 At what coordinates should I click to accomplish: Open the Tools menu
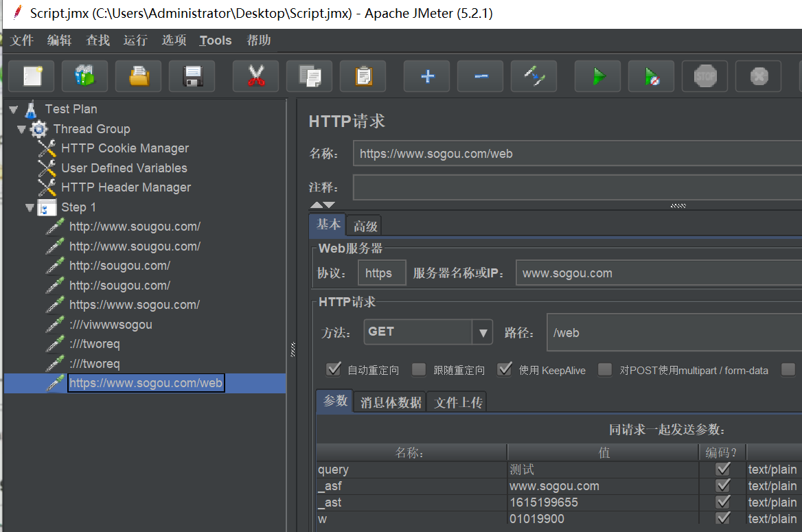[x=216, y=40]
